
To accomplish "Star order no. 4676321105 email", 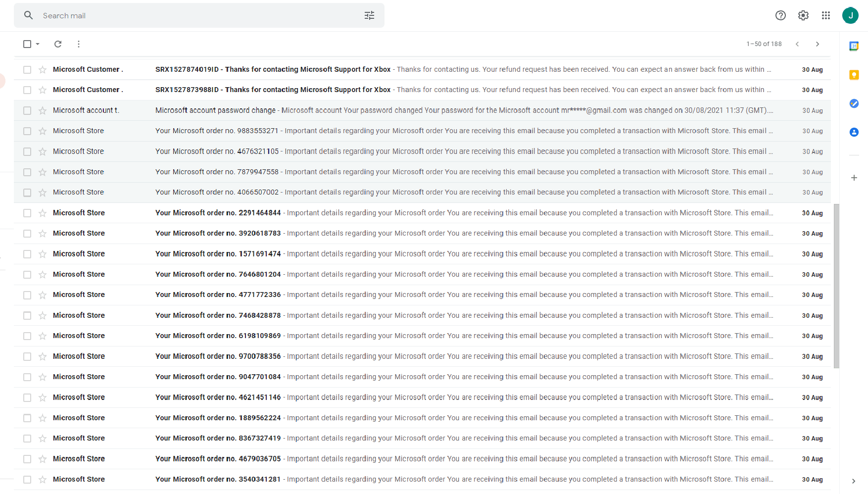I will 43,151.
